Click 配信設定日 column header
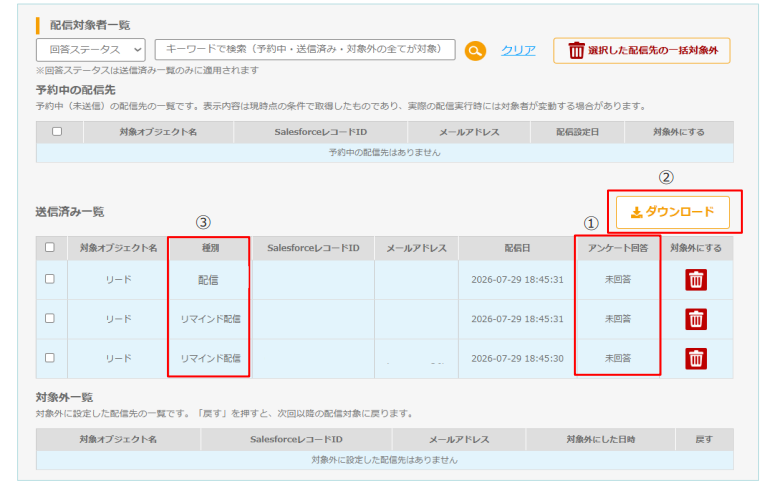The height and width of the screenshot is (485, 778). pyautogui.click(x=577, y=132)
